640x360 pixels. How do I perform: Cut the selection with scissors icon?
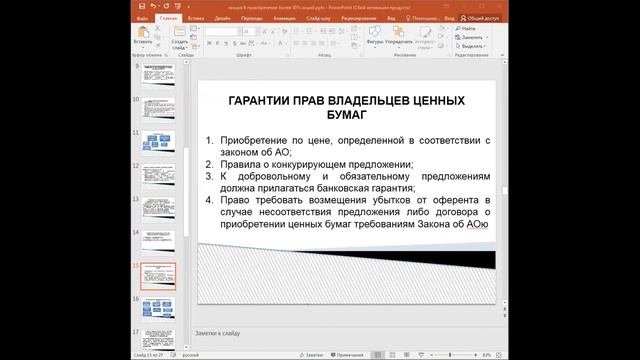click(x=158, y=28)
